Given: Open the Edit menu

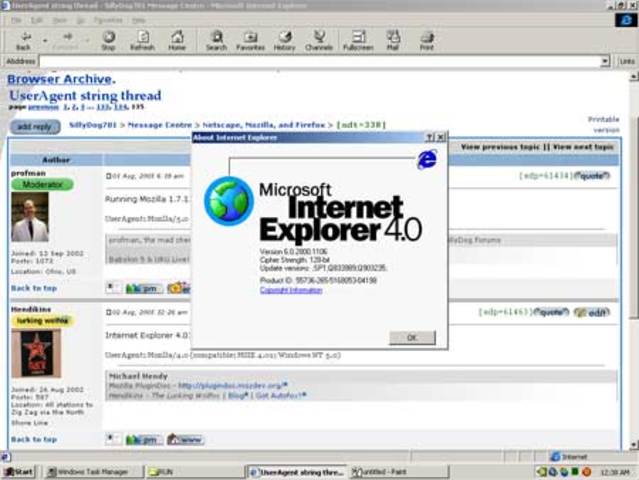Looking at the screenshot, I should (x=37, y=20).
